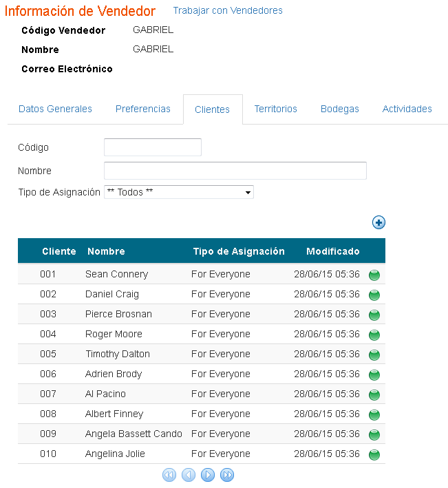Click client code 009
Screen dimensions: 448x488
click(x=48, y=434)
